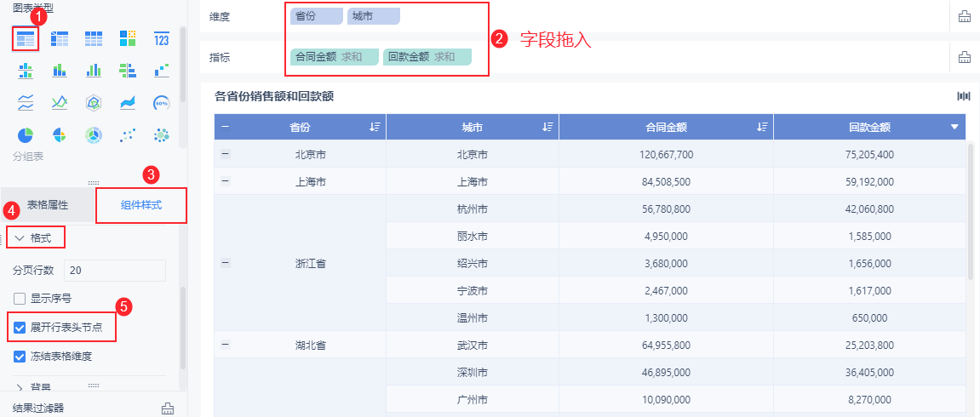This screenshot has width=980, height=417.
Task: Select the detail table grid chart icon
Action: pos(94,38)
